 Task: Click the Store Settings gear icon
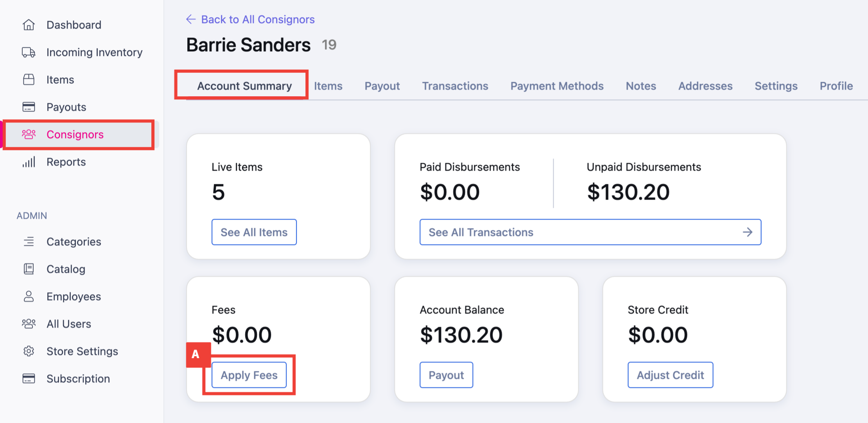(x=29, y=351)
